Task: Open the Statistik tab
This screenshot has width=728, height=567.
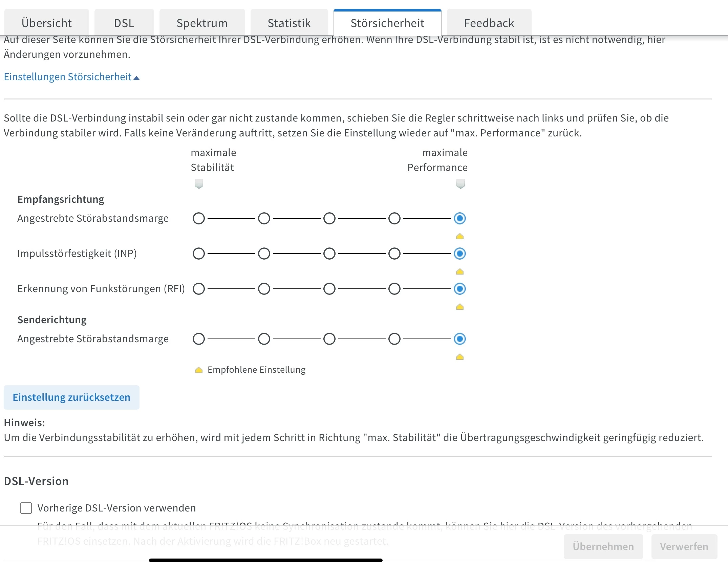Action: point(289,23)
